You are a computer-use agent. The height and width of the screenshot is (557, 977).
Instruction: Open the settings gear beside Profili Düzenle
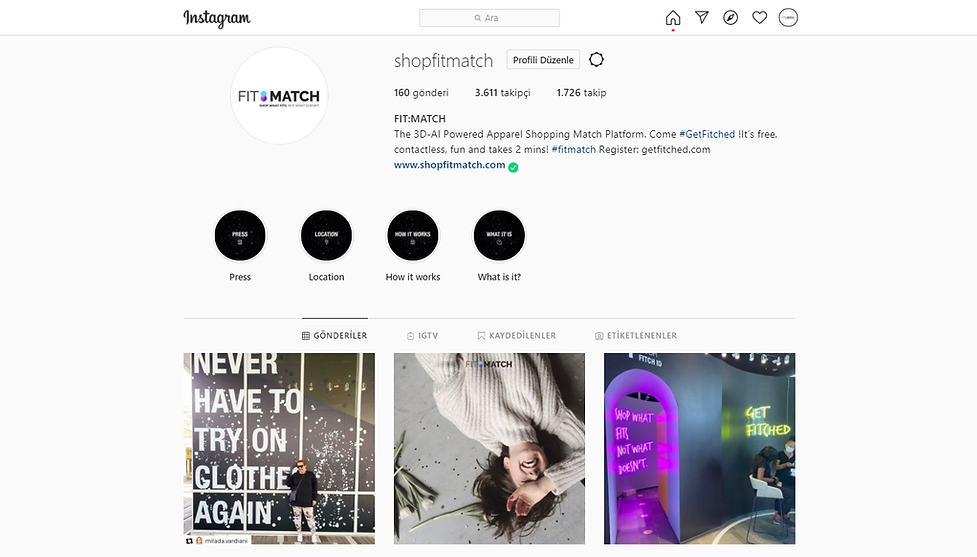point(596,60)
